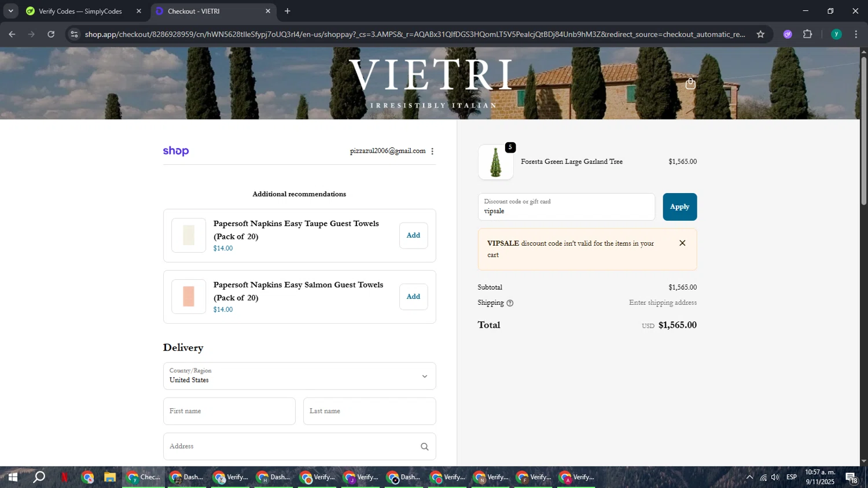This screenshot has height=488, width=868.
Task: Open Salmon Guest Towels product thumbnail
Action: pyautogui.click(x=189, y=297)
